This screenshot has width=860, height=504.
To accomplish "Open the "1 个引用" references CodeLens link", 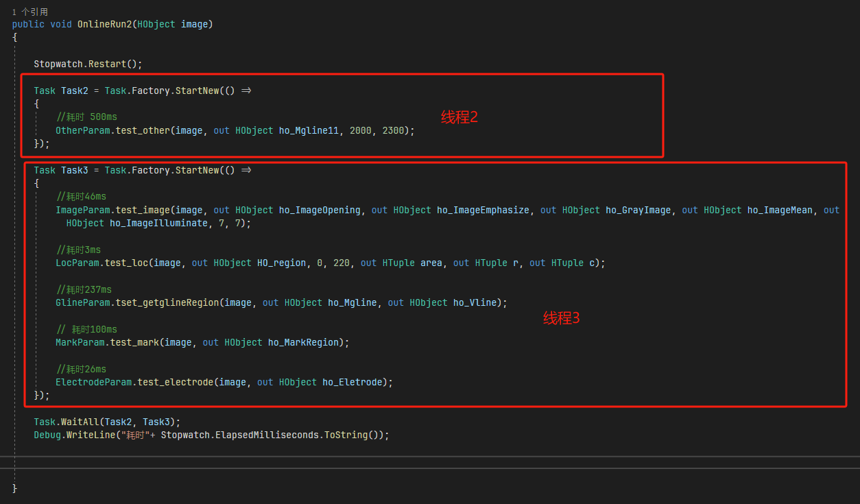I will coord(30,12).
